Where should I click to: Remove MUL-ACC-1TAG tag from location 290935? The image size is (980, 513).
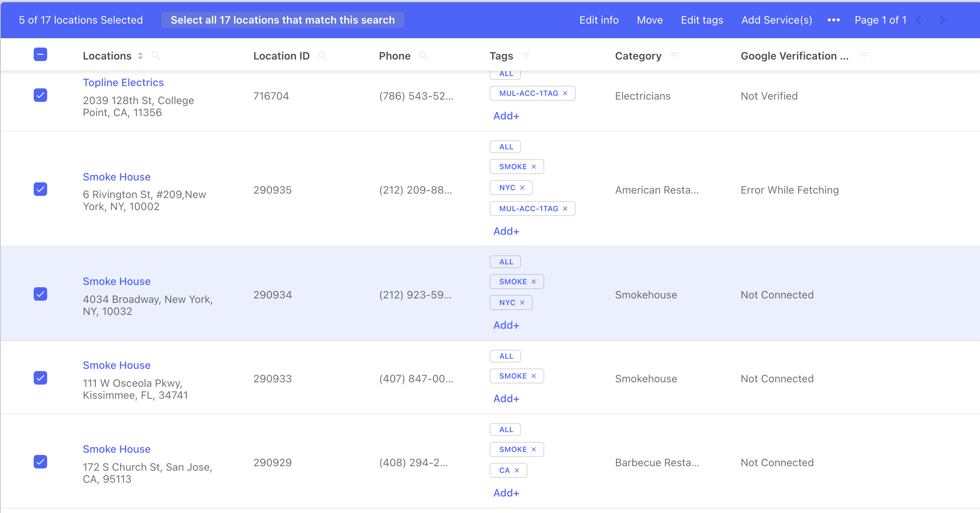(565, 209)
